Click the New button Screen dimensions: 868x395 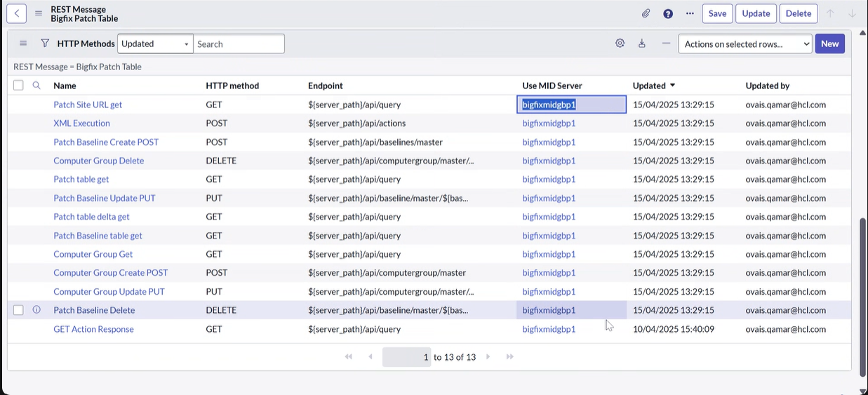(x=829, y=43)
